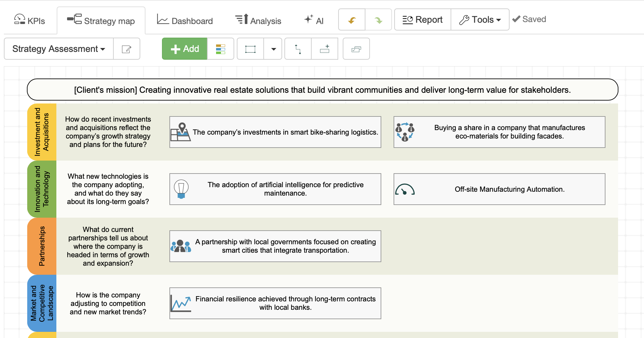This screenshot has width=644, height=338.
Task: Click the checkbox cards toolbar icon
Action: click(356, 49)
